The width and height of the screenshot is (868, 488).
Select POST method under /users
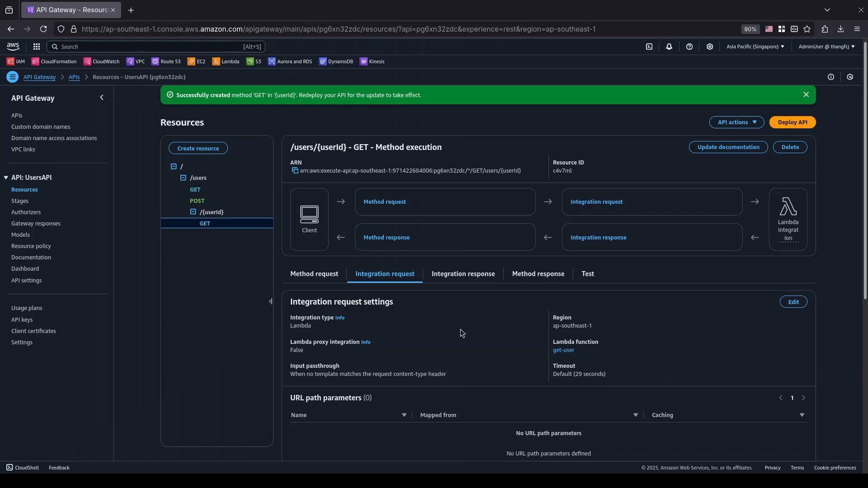197,201
